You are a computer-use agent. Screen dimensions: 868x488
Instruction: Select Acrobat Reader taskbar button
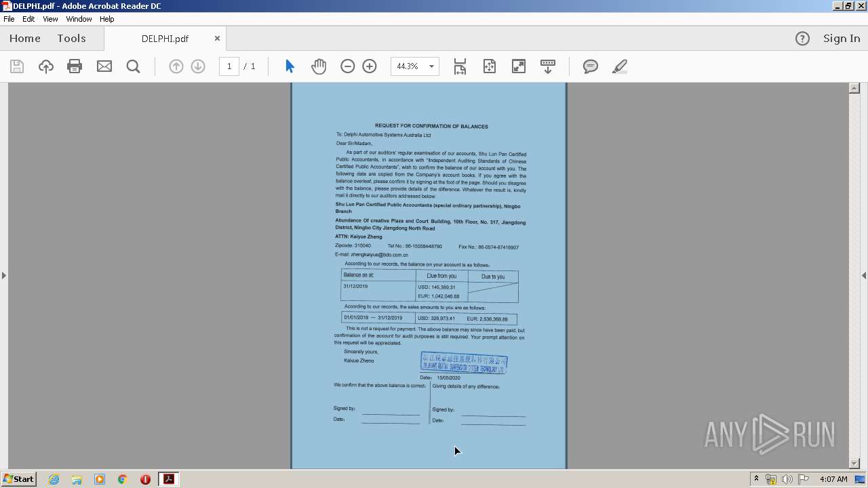click(168, 479)
